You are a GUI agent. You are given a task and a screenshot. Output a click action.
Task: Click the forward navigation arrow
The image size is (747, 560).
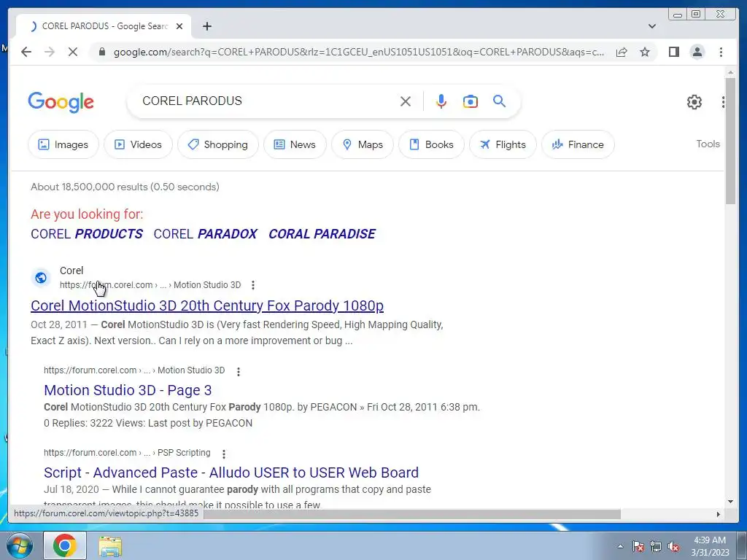50,52
